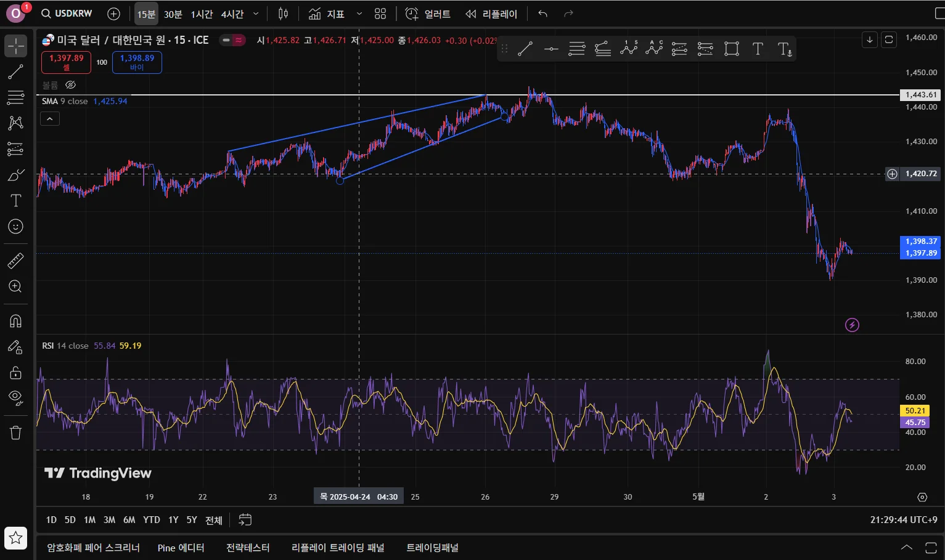Pick rectangle shape in floating toolbar

point(732,49)
